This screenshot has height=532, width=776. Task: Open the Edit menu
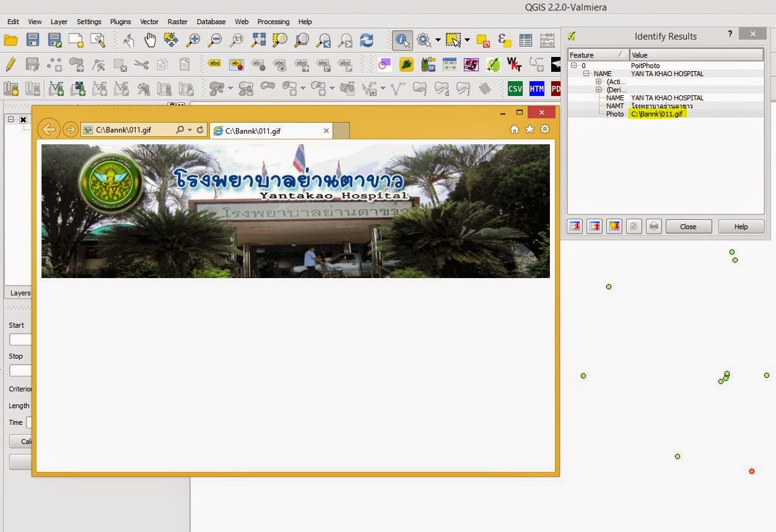click(14, 22)
